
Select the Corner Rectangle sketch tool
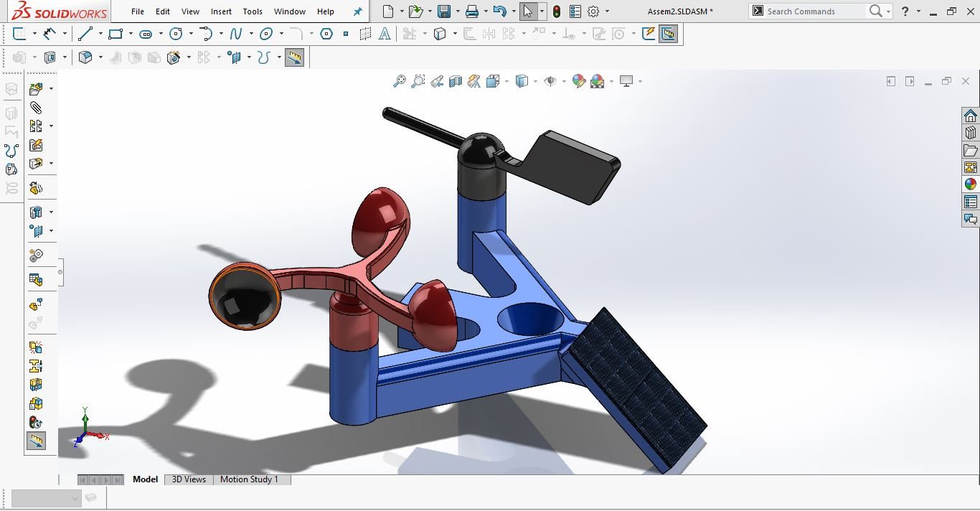tap(116, 34)
